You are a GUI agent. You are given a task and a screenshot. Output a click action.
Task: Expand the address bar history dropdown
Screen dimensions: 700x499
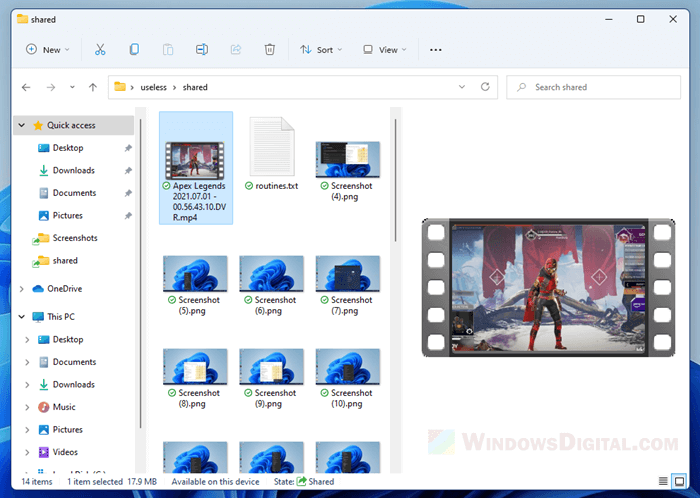(462, 87)
